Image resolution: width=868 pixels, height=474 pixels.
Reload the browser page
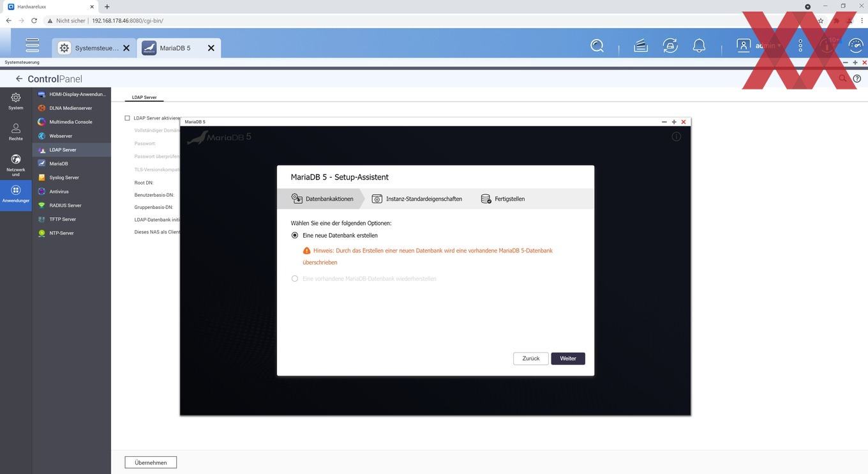coord(34,20)
